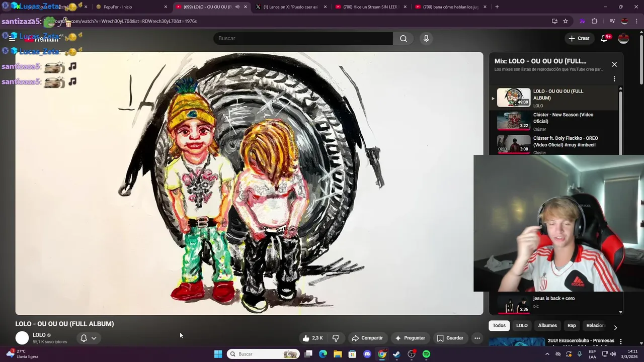Viewport: 644px width, 362px height.
Task: Open Spotify from taskbar
Action: [426, 354]
